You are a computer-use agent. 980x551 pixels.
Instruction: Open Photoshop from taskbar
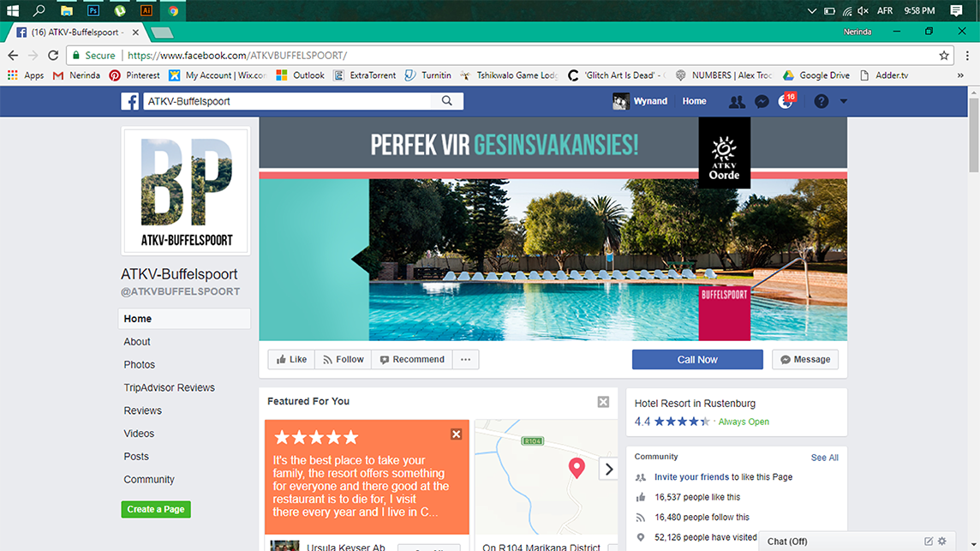click(93, 10)
